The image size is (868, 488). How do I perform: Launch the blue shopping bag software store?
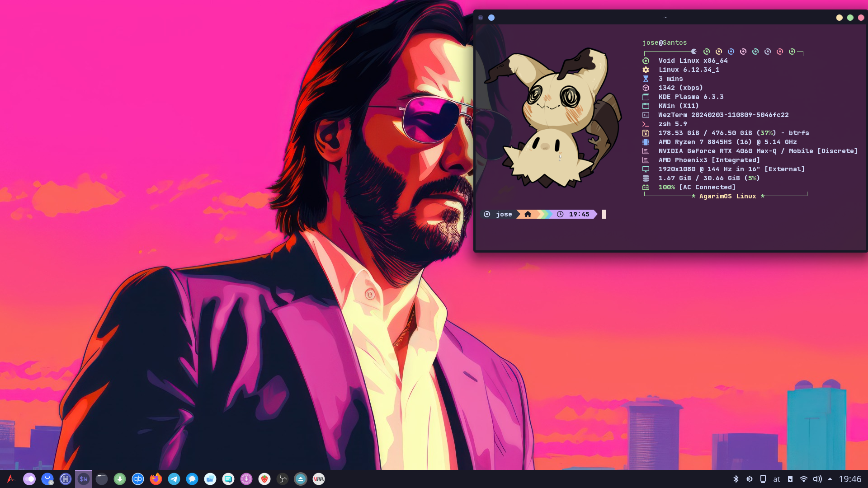coord(47,479)
